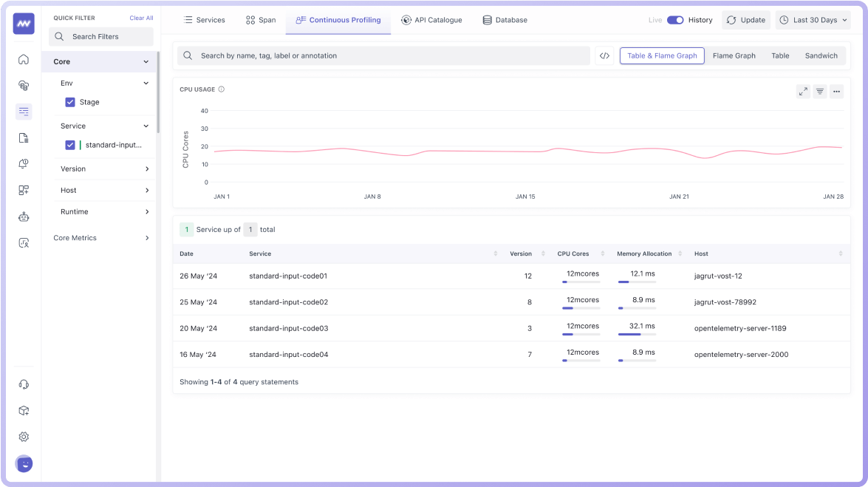Image resolution: width=868 pixels, height=487 pixels.
Task: Open the user avatar profile
Action: (x=24, y=464)
